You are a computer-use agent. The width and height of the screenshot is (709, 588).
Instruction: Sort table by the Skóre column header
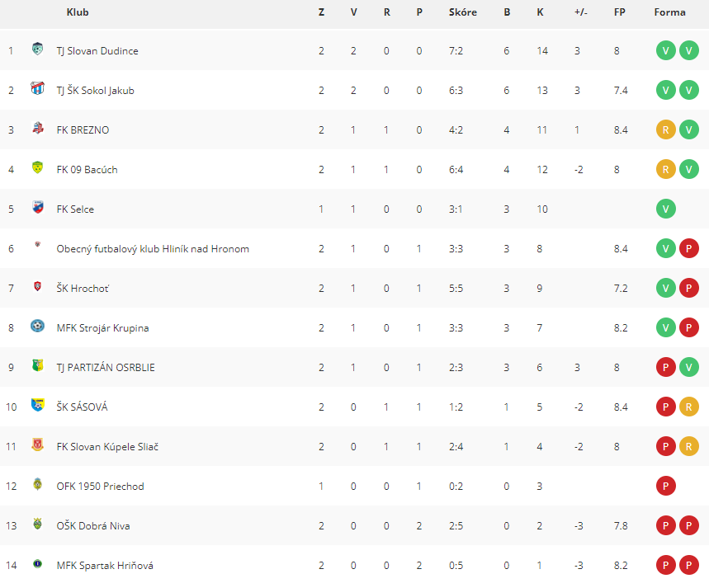click(462, 12)
